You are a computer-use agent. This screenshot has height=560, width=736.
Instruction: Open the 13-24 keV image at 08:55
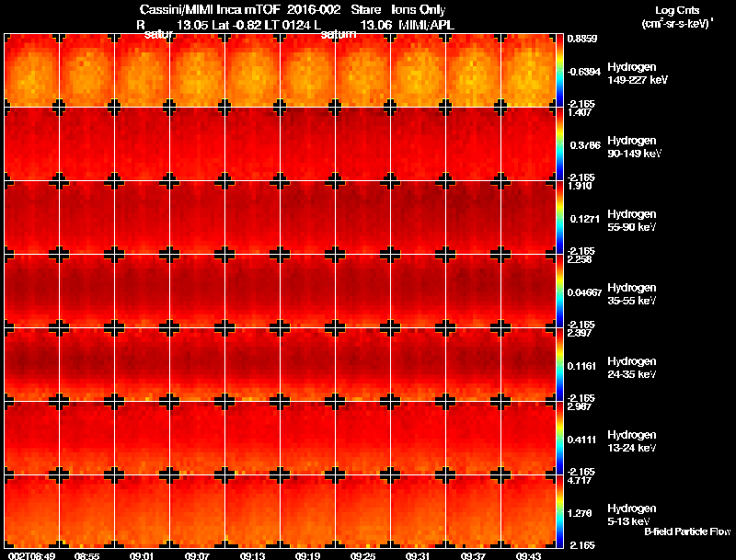click(86, 439)
